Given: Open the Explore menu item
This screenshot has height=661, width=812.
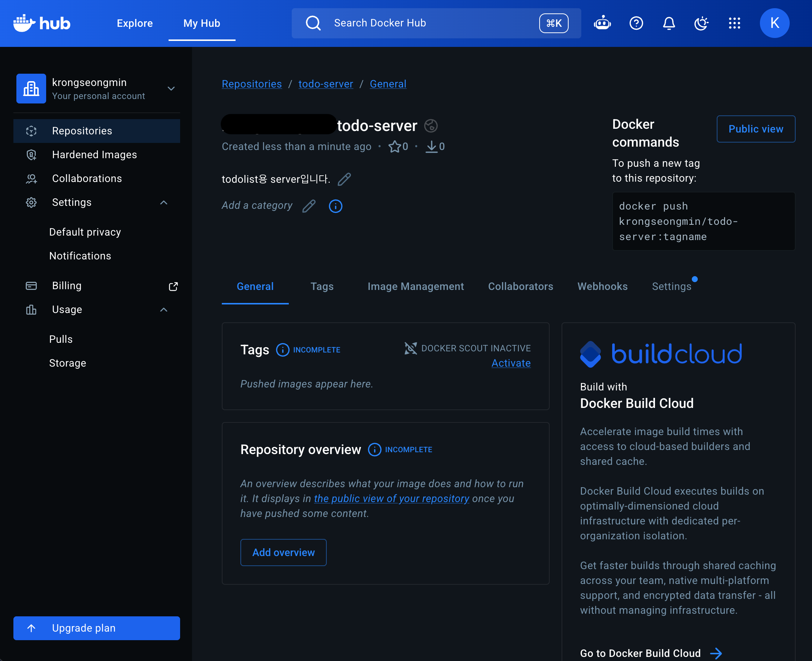Looking at the screenshot, I should point(135,23).
